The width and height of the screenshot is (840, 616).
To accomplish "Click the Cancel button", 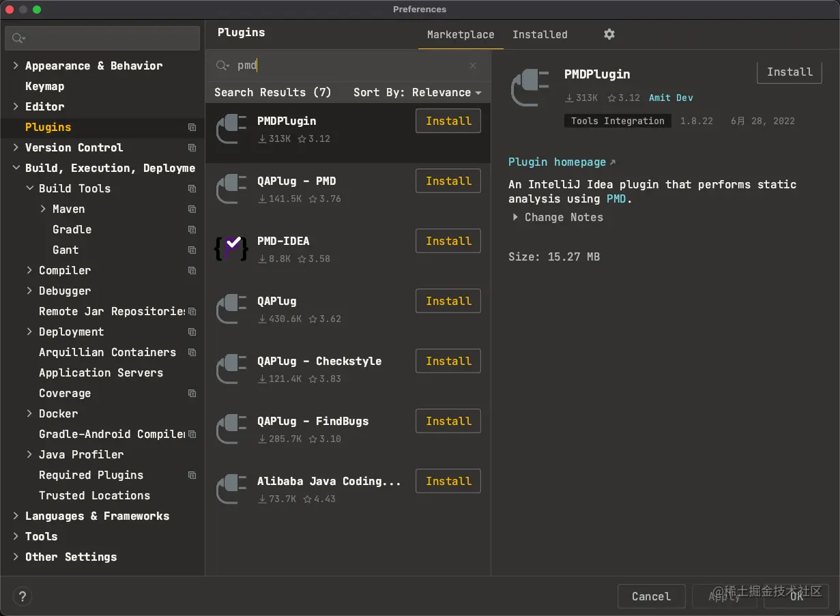I will 651,596.
